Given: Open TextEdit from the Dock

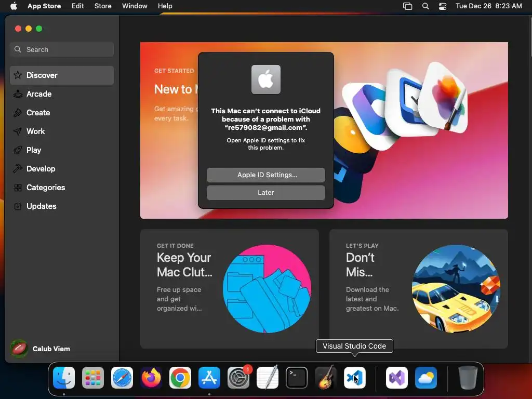Looking at the screenshot, I should point(268,378).
